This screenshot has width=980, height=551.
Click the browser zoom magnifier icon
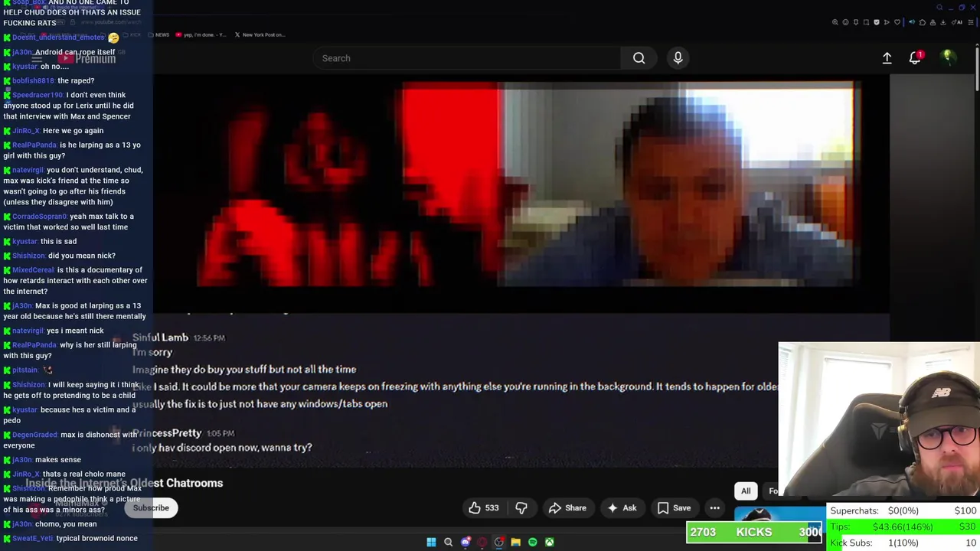pos(835,22)
